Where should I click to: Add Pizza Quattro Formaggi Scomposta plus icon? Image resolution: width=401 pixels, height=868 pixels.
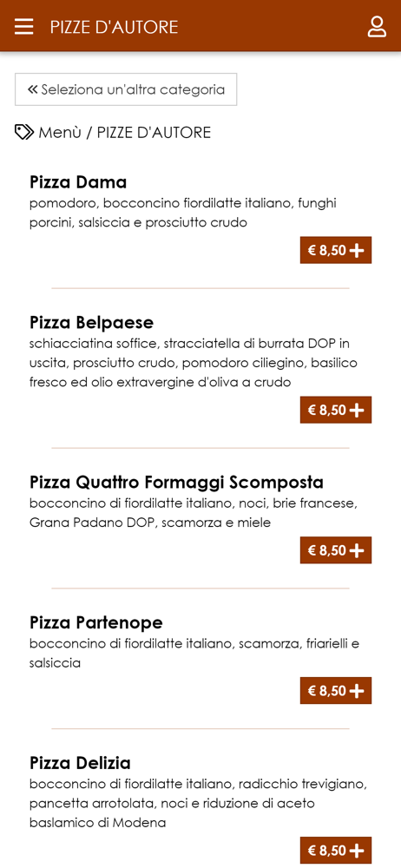coord(358,550)
